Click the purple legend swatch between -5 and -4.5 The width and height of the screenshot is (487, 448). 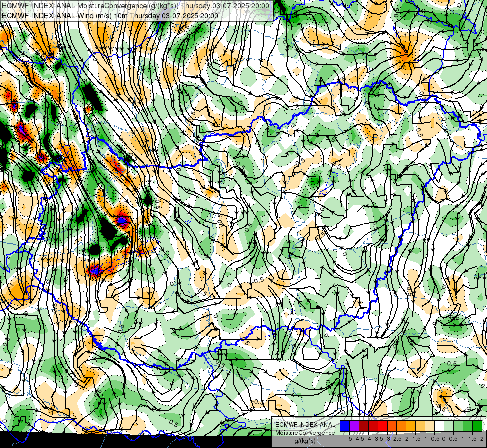click(x=354, y=426)
